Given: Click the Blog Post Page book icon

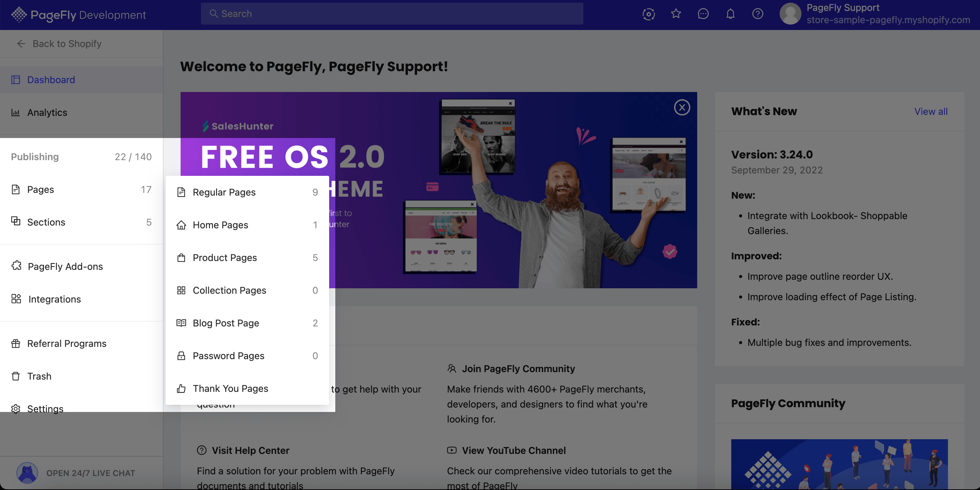Looking at the screenshot, I should pyautogui.click(x=182, y=323).
